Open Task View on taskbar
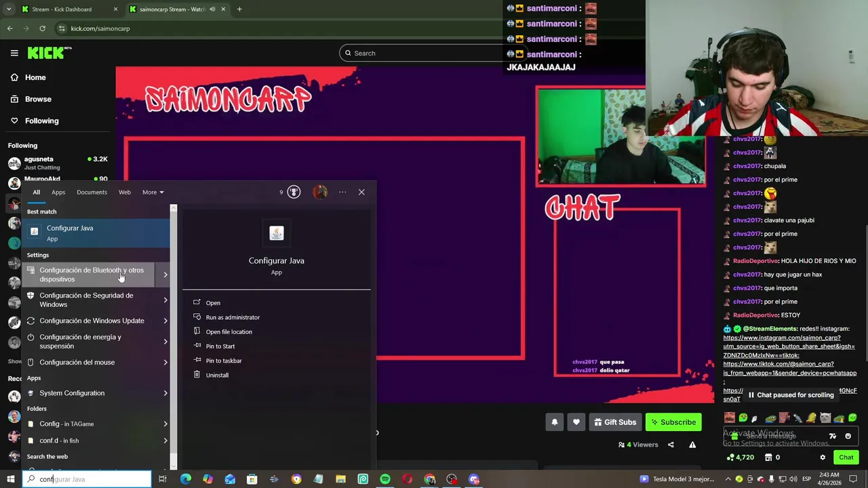 [x=163, y=479]
